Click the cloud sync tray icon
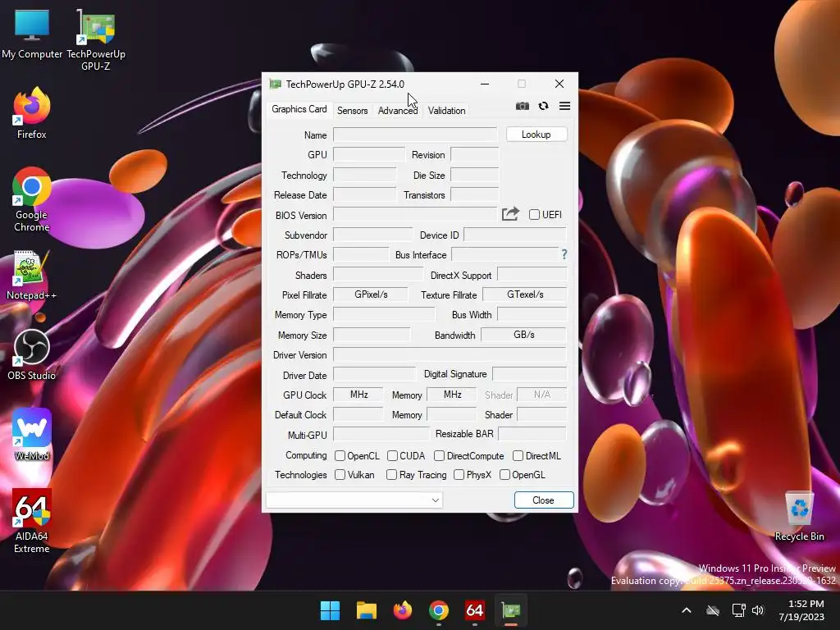 pyautogui.click(x=713, y=610)
